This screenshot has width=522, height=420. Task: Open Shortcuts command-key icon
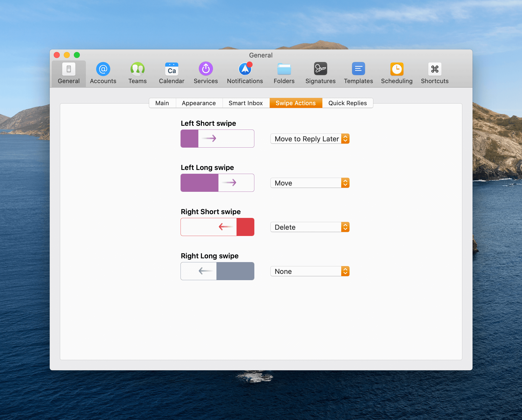[x=435, y=73]
